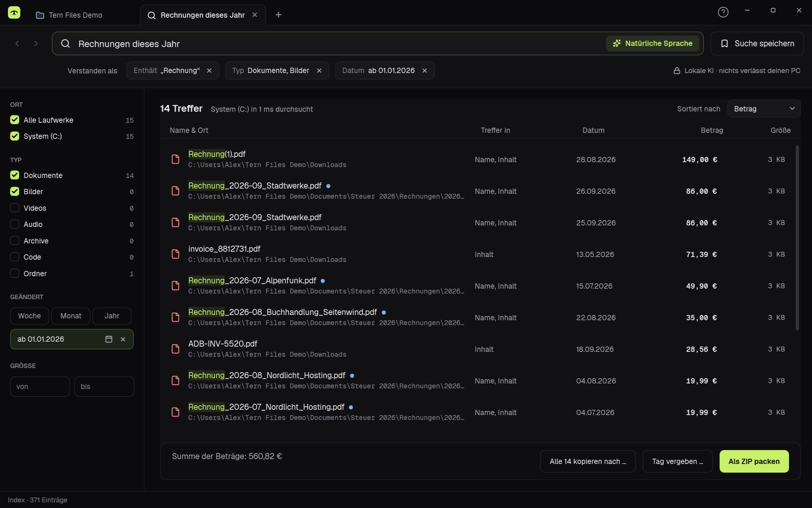The height and width of the screenshot is (508, 812).
Task: Filter changed by Monat
Action: [x=71, y=316]
